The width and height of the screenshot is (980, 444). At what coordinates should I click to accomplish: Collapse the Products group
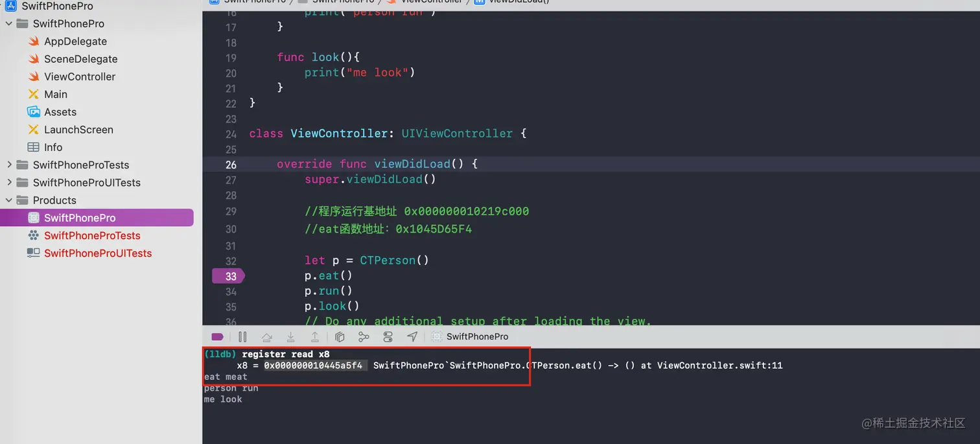[9, 200]
